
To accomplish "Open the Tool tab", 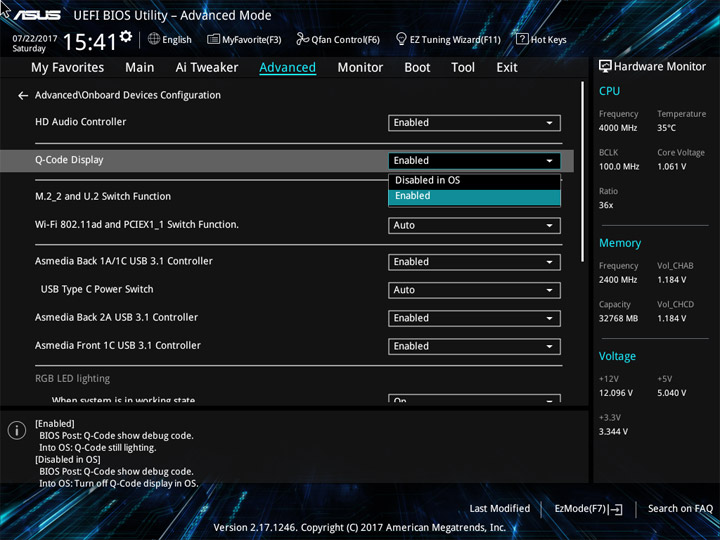I will 463,68.
